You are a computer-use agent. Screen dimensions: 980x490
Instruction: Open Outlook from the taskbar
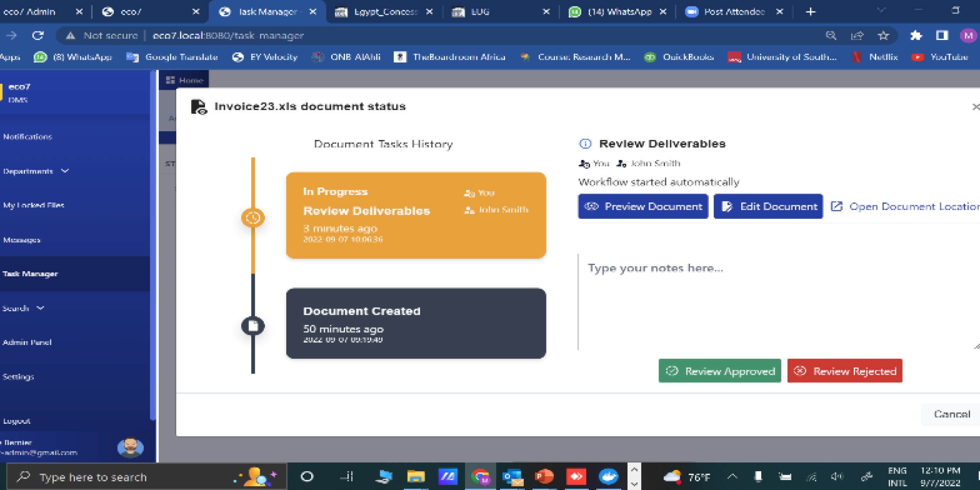(513, 477)
